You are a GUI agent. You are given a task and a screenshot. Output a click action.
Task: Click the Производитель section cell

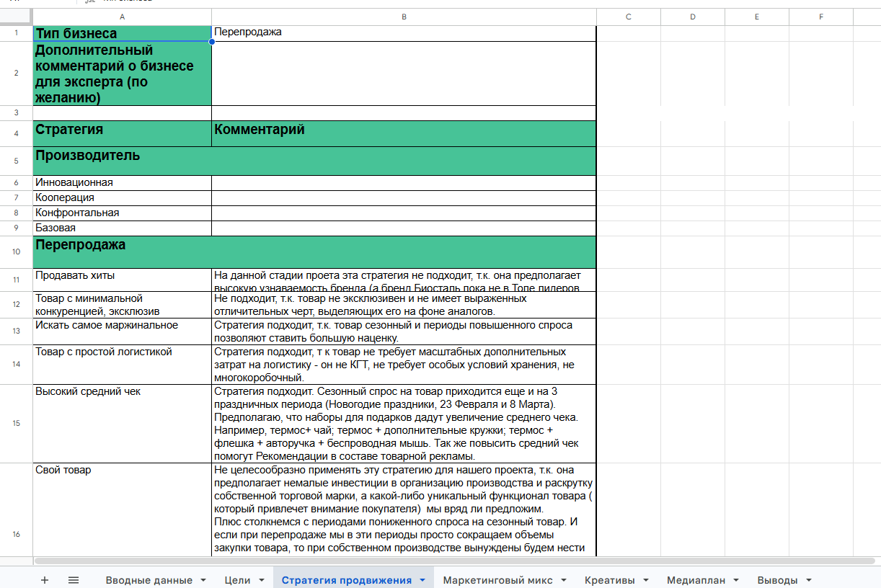(x=314, y=161)
